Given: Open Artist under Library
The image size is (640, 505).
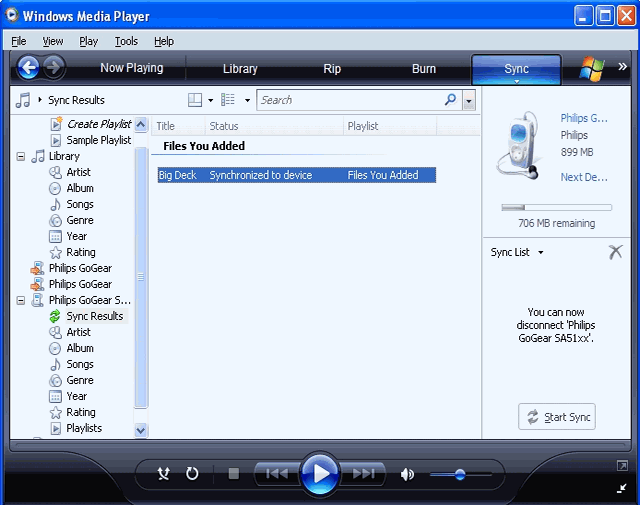Looking at the screenshot, I should click(x=78, y=172).
